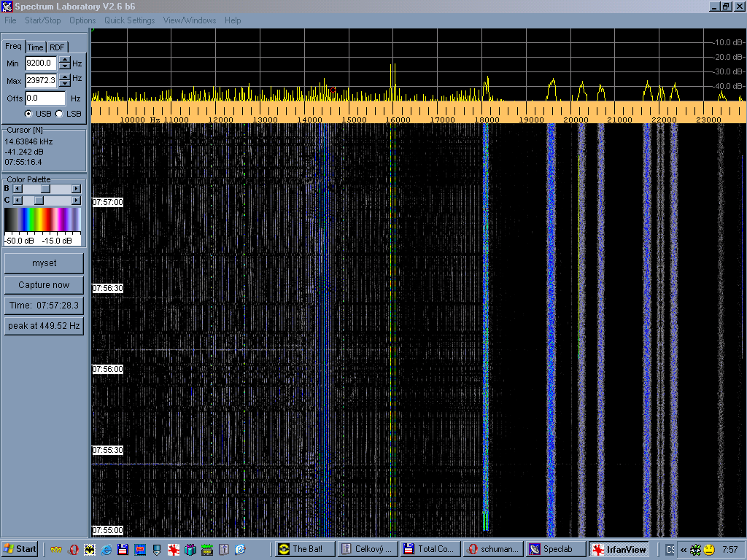747x560 pixels.
Task: Launch Opera from quick launch
Action: click(74, 550)
